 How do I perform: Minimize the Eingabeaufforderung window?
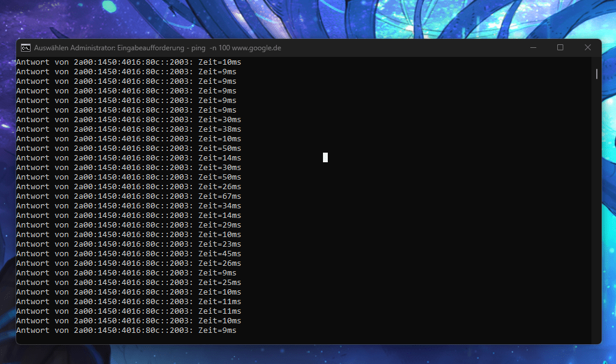pyautogui.click(x=533, y=47)
